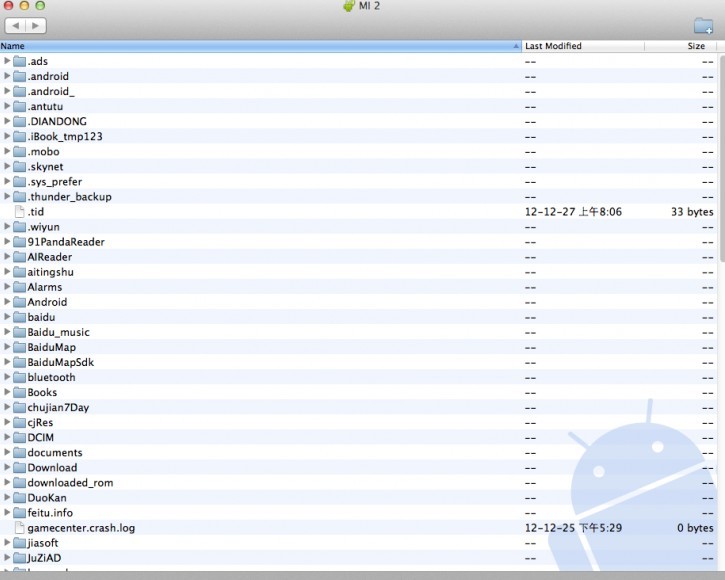The image size is (725, 580).
Task: Select the chujian7Day folder name
Action: (58, 407)
